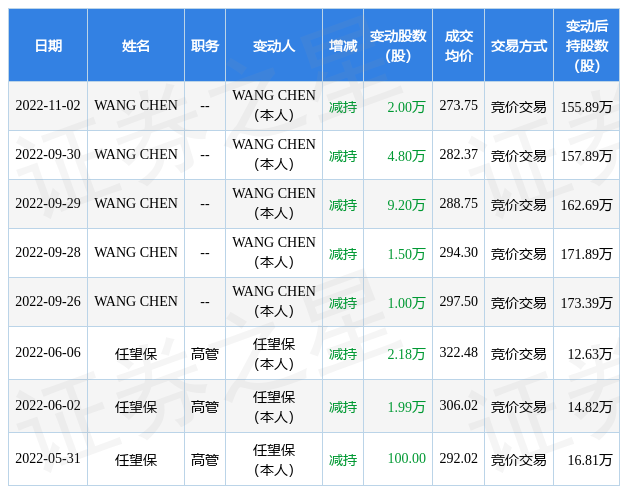Click the 增减 column header

(x=343, y=46)
